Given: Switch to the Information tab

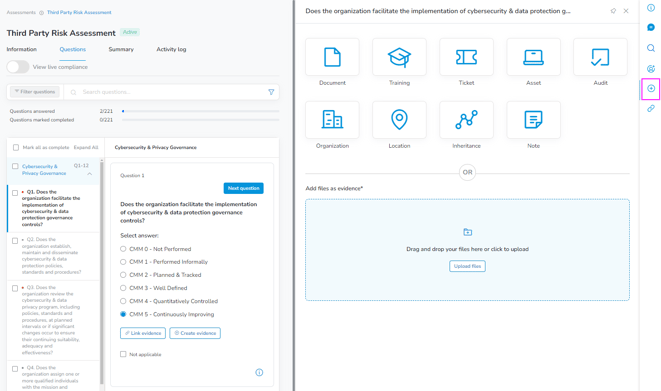Looking at the screenshot, I should [x=21, y=49].
